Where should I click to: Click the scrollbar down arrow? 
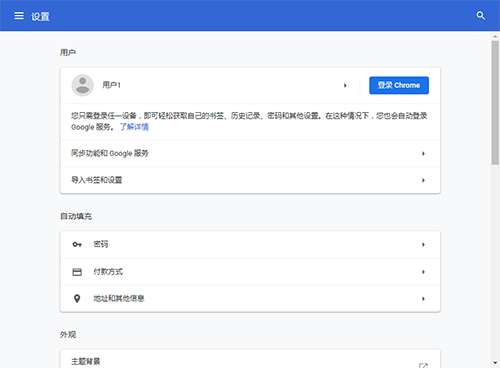click(495, 363)
